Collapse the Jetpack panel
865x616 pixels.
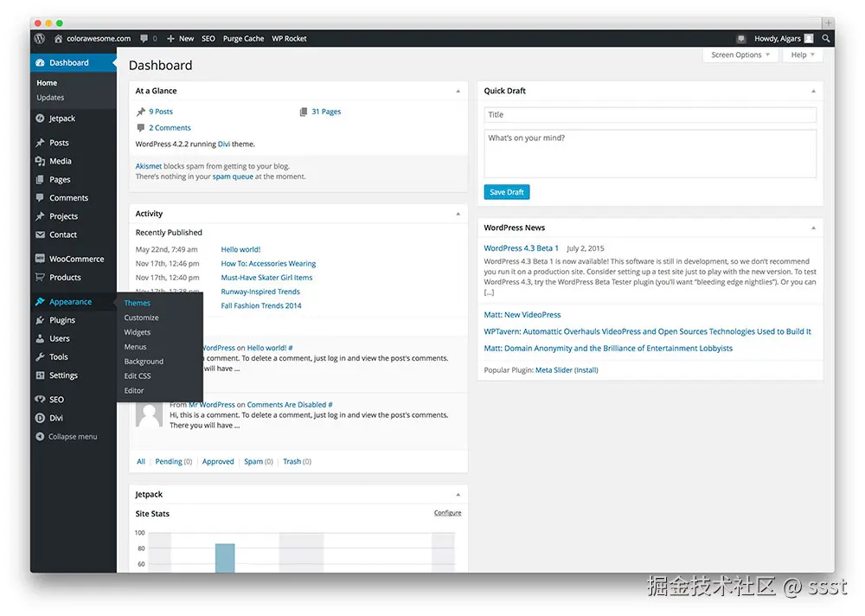tap(458, 495)
